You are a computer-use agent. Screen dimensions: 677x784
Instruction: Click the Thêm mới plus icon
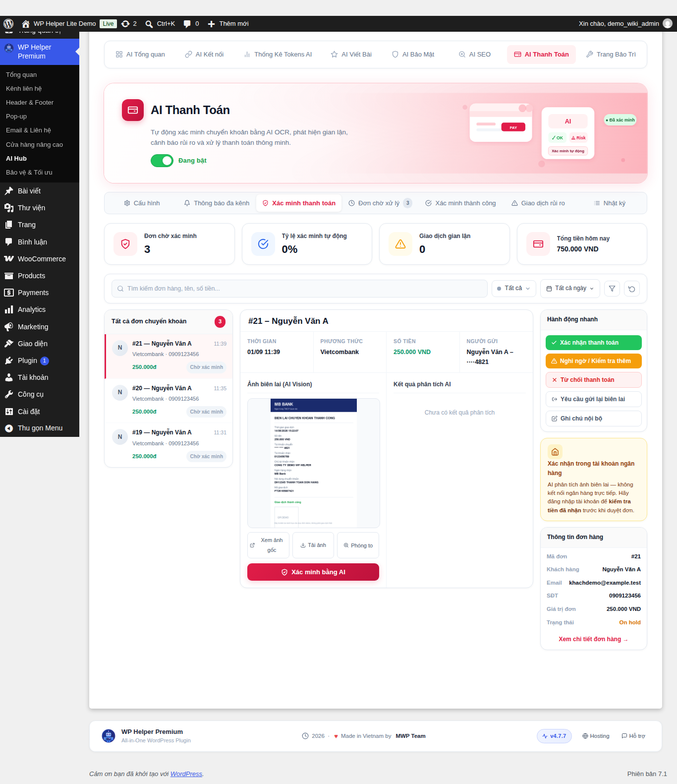[211, 24]
